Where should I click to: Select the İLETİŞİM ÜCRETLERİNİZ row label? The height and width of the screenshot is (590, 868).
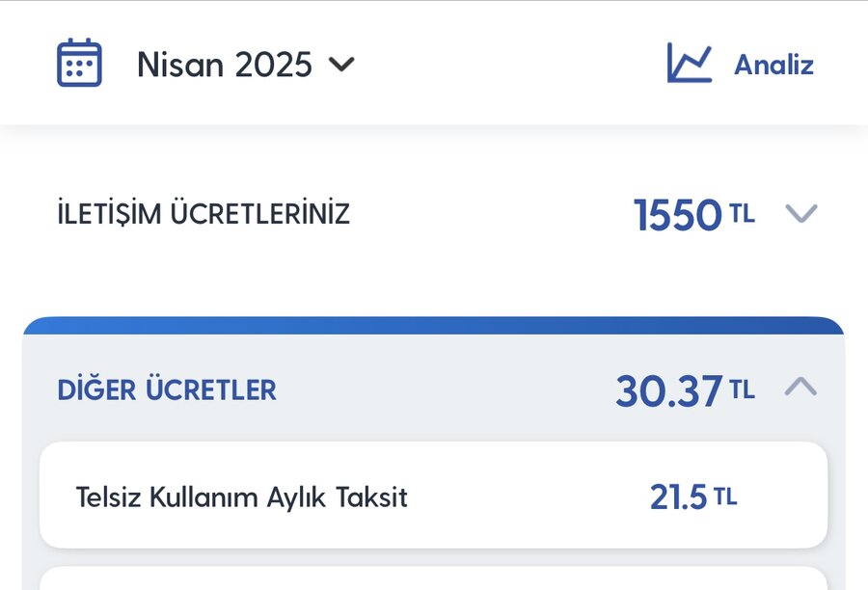click(203, 214)
